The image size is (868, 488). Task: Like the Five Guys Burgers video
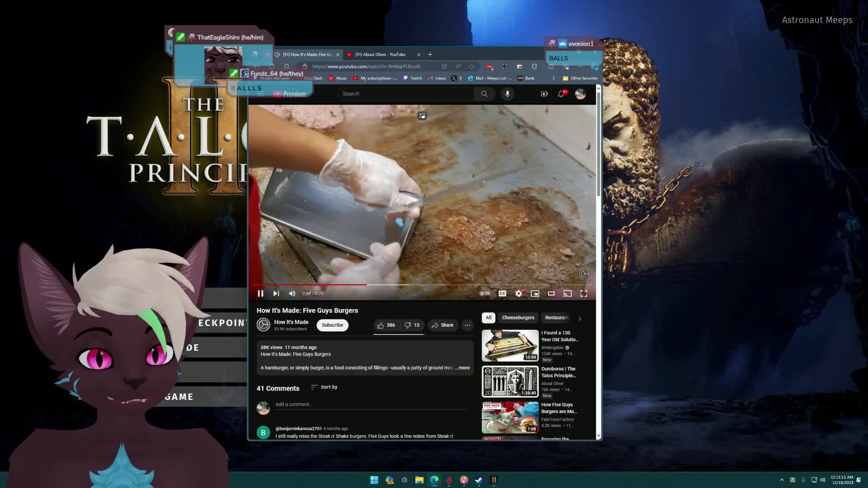click(386, 325)
